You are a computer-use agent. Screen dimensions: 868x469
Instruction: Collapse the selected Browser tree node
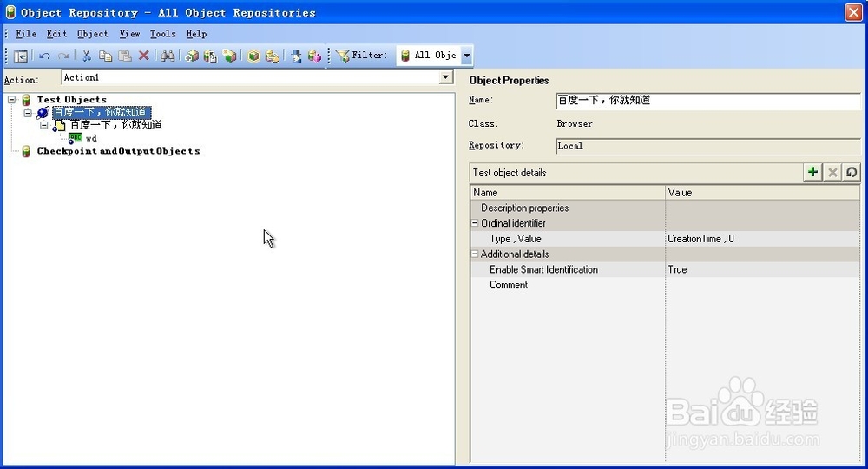pos(28,112)
